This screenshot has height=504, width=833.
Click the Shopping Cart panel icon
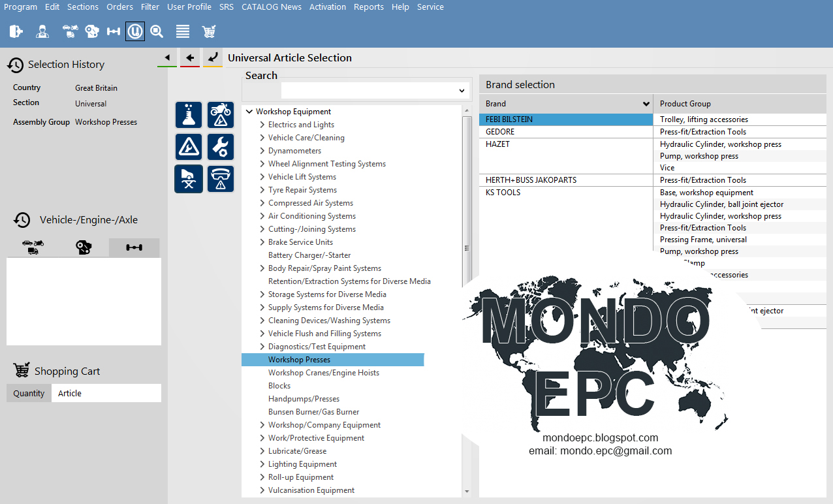[22, 371]
